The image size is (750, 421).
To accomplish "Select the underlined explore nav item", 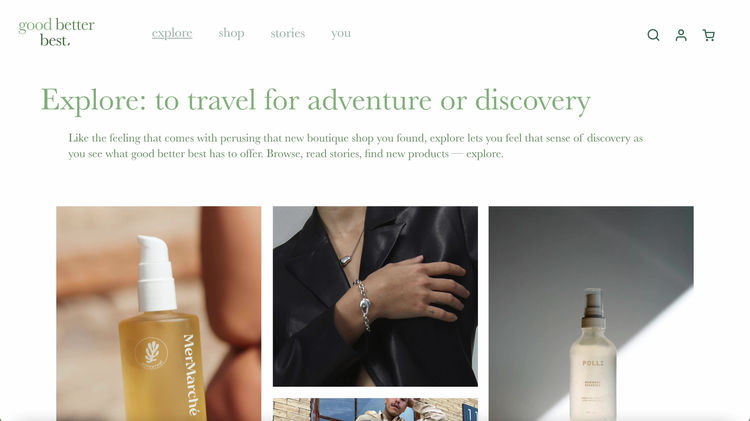I will (x=172, y=33).
